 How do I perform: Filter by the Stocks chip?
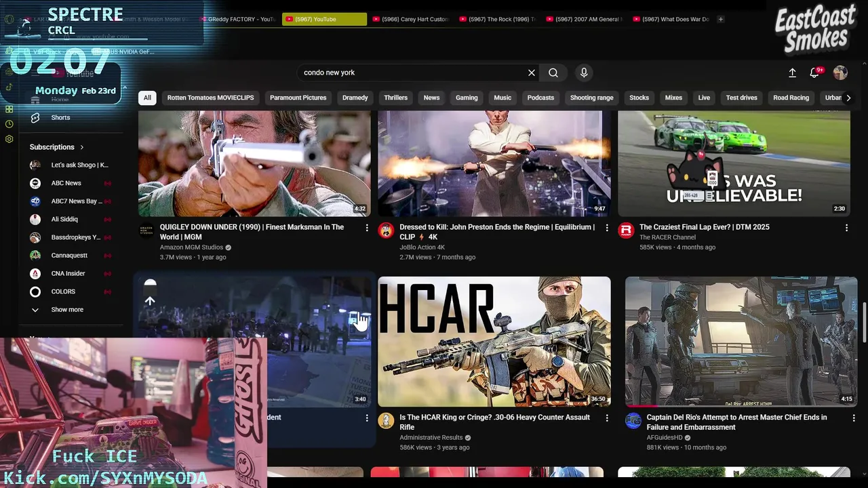click(x=639, y=98)
